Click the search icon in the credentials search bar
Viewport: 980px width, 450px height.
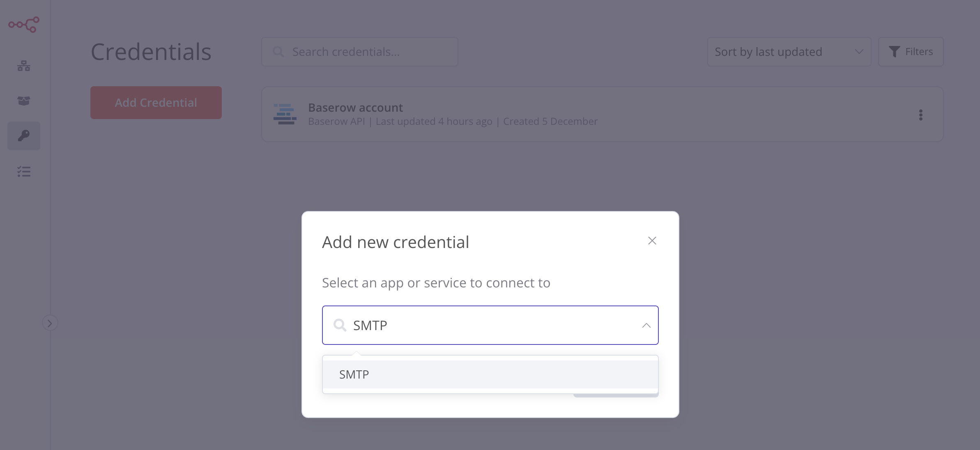click(x=278, y=52)
